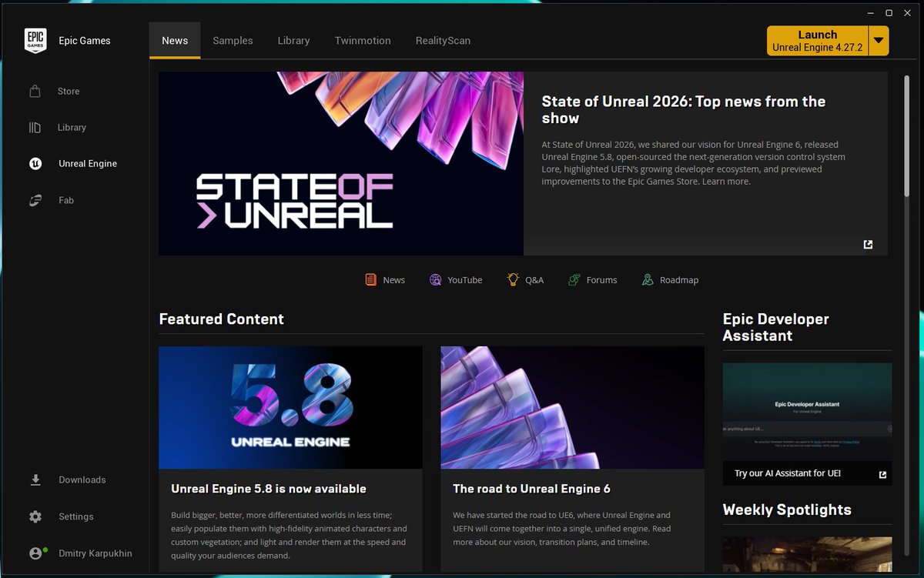Click the Unreal Engine 5.8 description paragraph
The width and height of the screenshot is (924, 578).
[x=289, y=535]
